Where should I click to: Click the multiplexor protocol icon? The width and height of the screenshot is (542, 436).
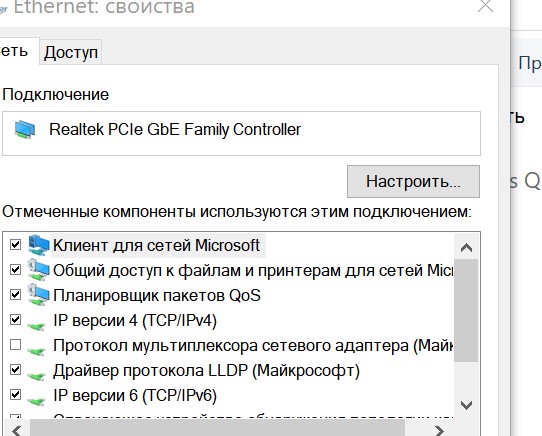pyautogui.click(x=36, y=350)
